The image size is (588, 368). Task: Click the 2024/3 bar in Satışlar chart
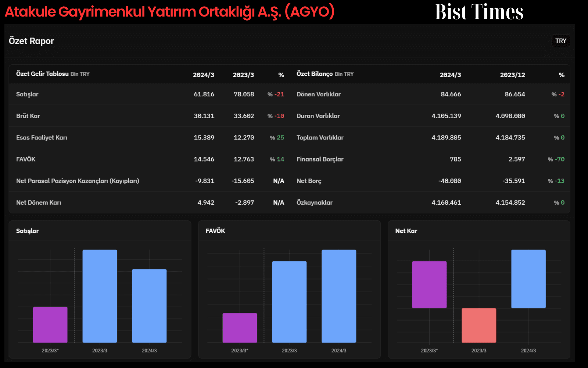pyautogui.click(x=149, y=306)
